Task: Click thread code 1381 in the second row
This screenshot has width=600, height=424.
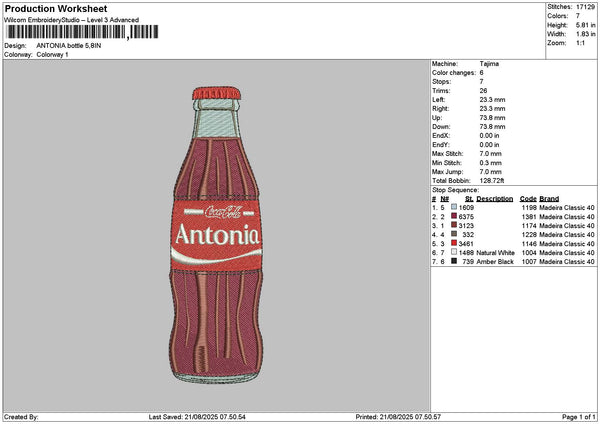Action: click(x=529, y=217)
